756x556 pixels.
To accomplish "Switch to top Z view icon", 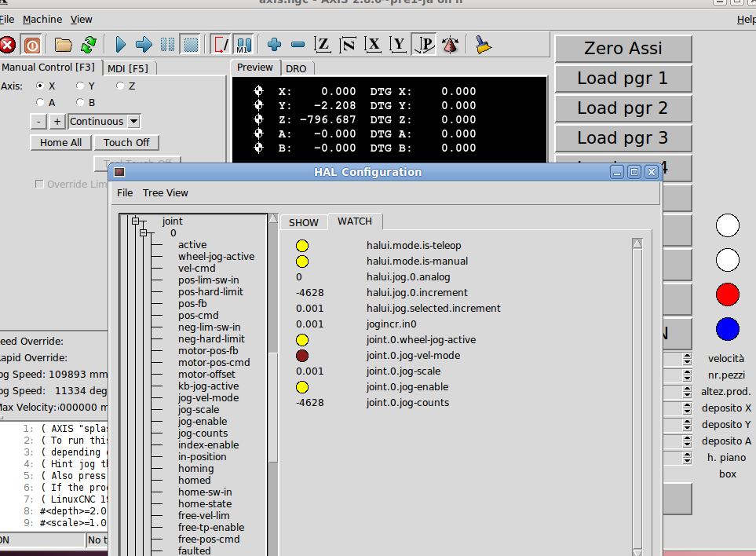I will click(x=322, y=46).
